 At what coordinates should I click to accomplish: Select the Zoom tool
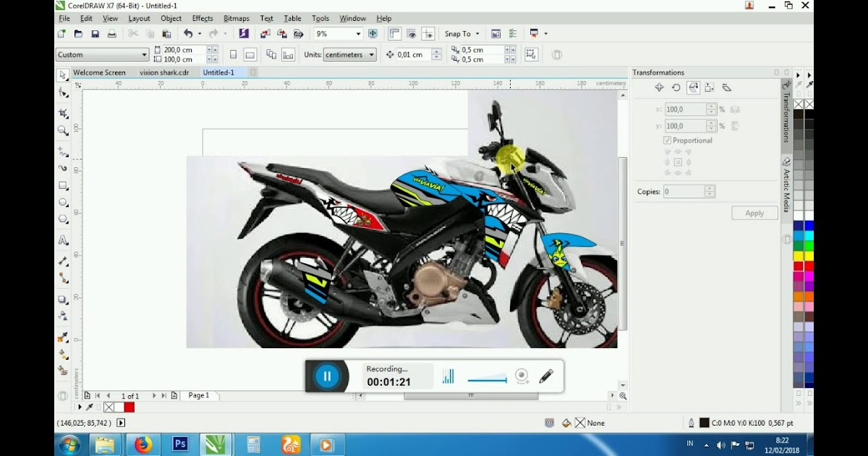63,131
